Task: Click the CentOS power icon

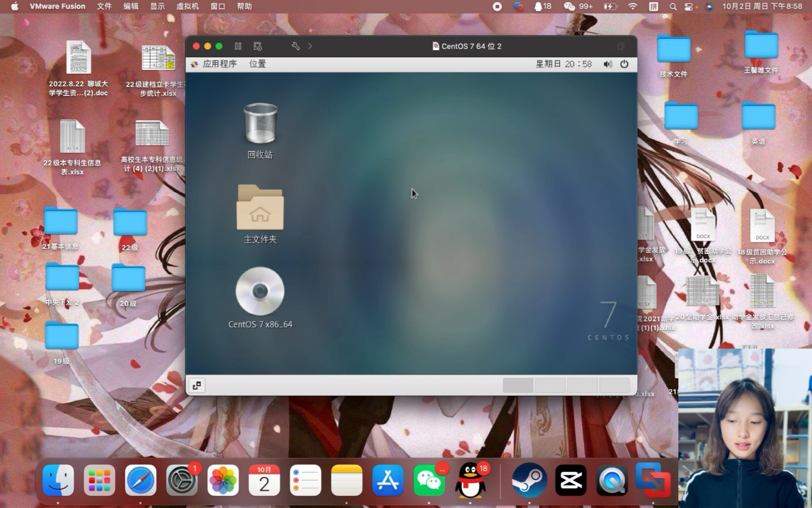Action: [624, 64]
